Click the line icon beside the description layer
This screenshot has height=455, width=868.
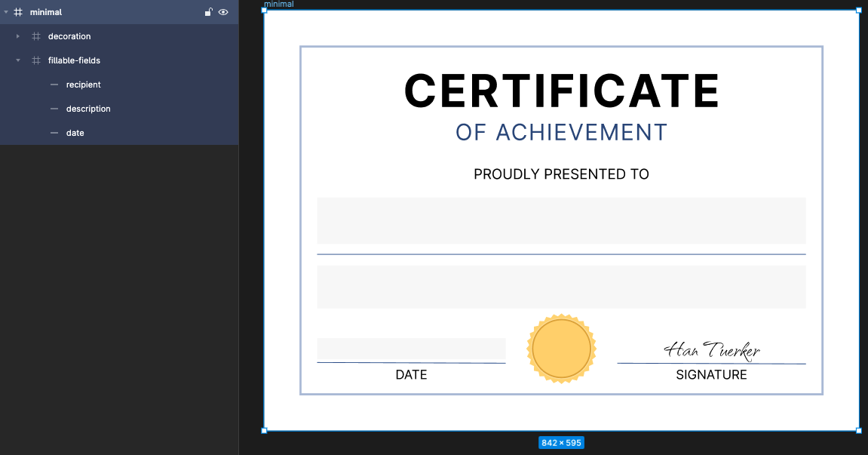click(54, 109)
